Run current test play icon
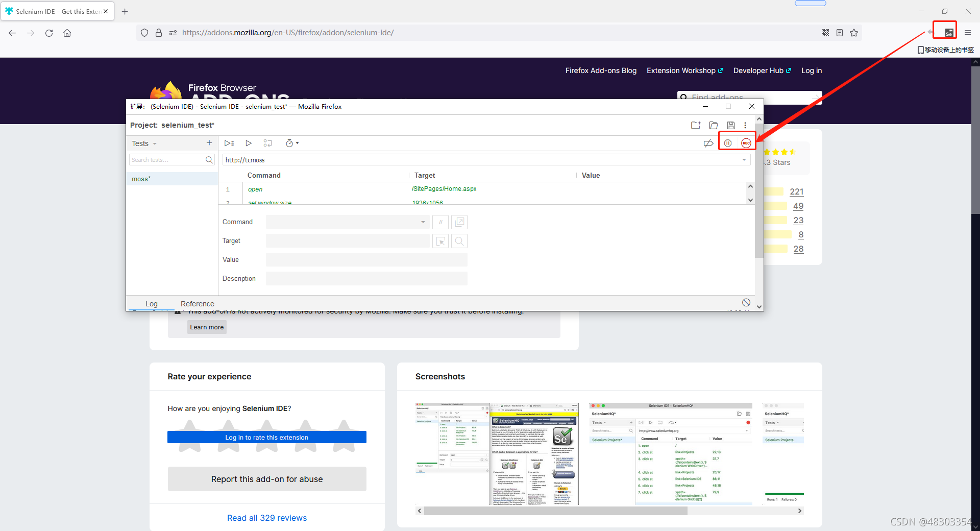The height and width of the screenshot is (531, 980). tap(249, 143)
